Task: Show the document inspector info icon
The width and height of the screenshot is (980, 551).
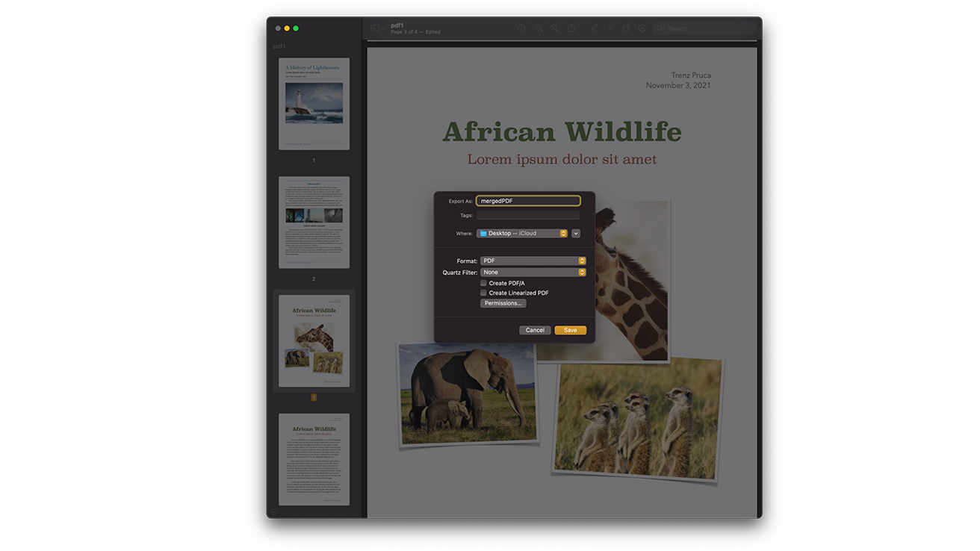Action: tap(521, 28)
